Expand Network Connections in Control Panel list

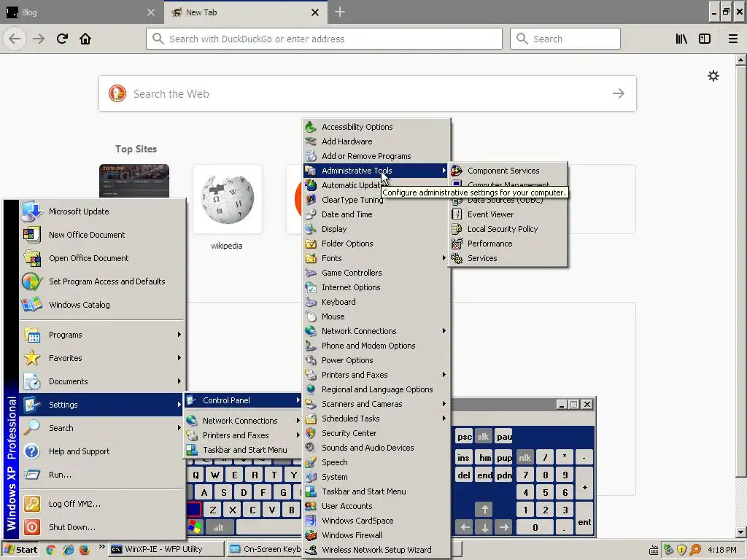point(376,331)
